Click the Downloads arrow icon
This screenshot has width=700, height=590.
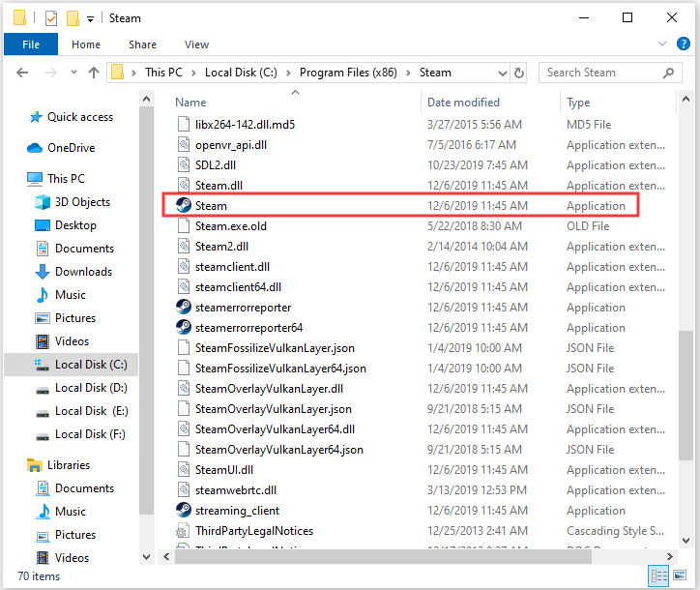(43, 272)
